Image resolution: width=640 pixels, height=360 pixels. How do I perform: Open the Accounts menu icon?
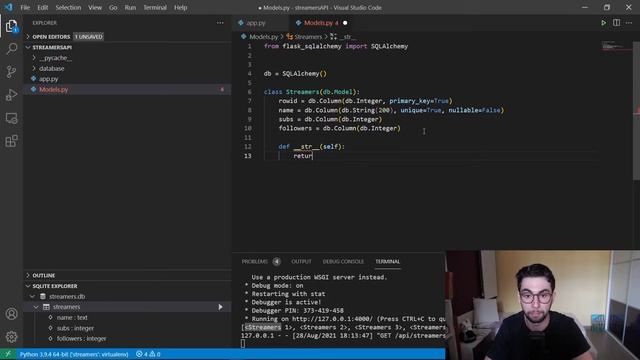point(11,313)
